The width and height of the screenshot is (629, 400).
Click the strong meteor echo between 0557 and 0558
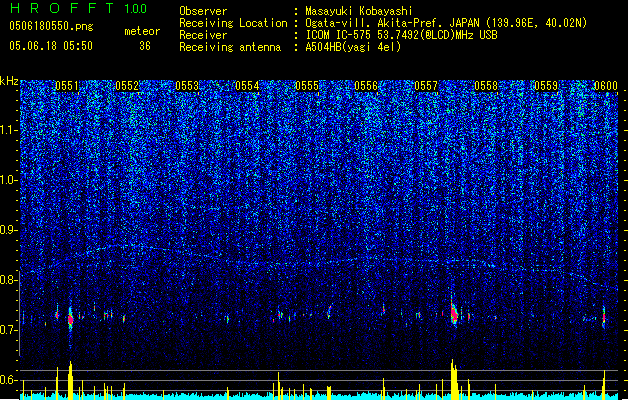click(454, 313)
